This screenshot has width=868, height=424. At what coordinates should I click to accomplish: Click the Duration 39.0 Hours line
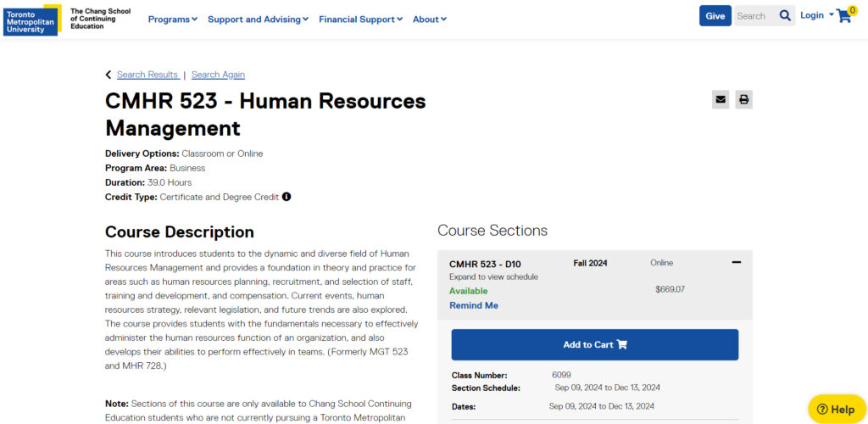pyautogui.click(x=148, y=182)
